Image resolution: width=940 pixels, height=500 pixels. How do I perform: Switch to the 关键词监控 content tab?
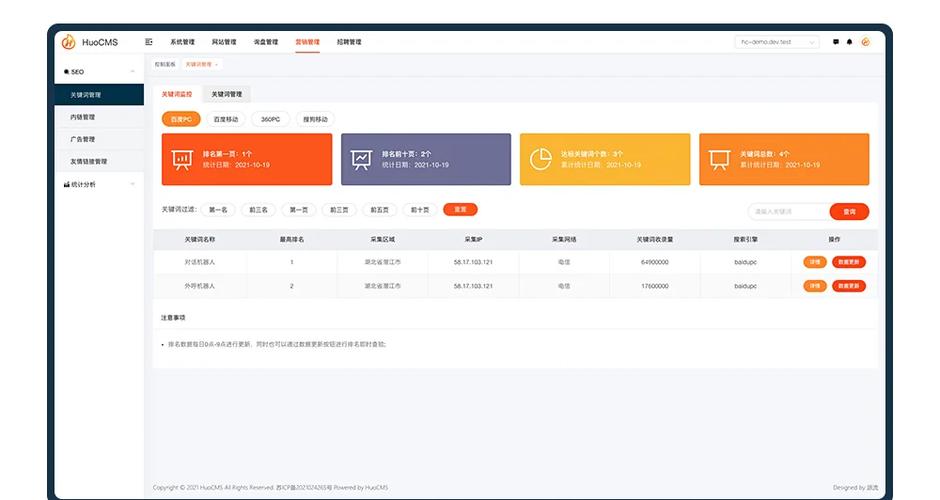click(x=177, y=94)
